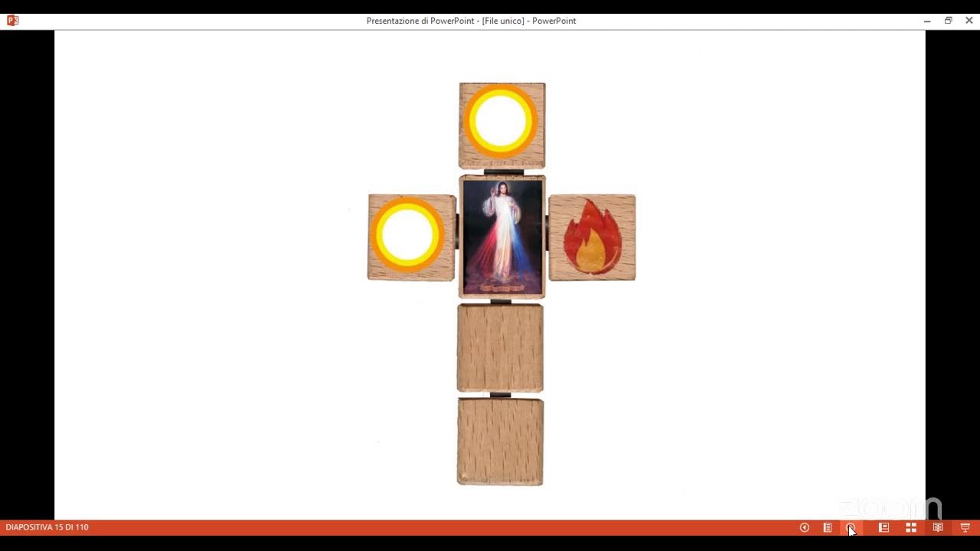Click the window title 'Presentazione di PowerPoint'
This screenshot has height=551, width=980.
click(471, 21)
